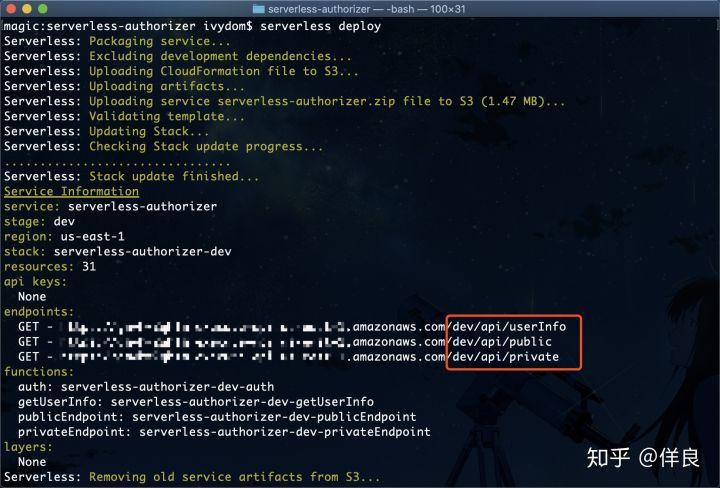Click the 'privateEndpoint:' function line
The width and height of the screenshot is (720, 488).
coord(224,432)
